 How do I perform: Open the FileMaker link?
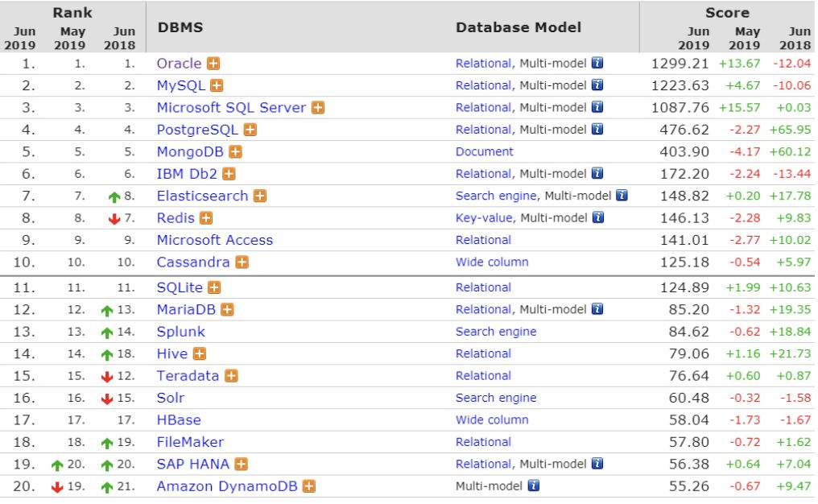191,442
